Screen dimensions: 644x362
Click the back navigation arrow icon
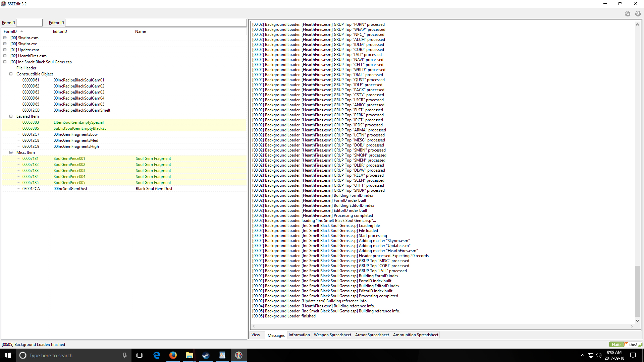point(627,14)
